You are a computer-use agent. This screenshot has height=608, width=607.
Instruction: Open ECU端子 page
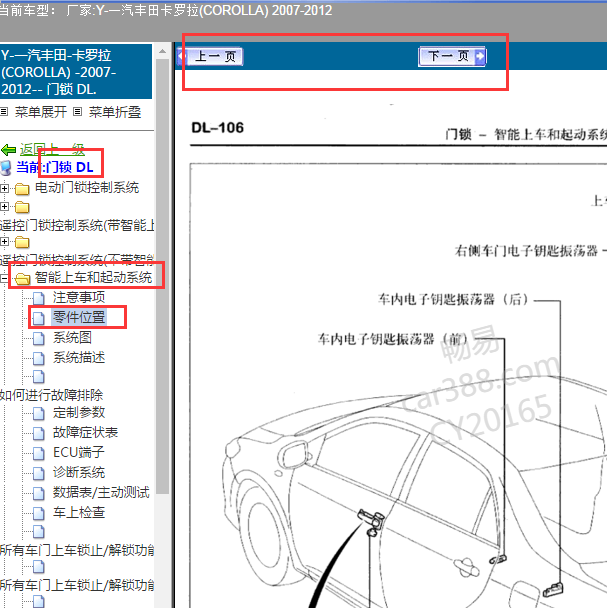(x=79, y=452)
